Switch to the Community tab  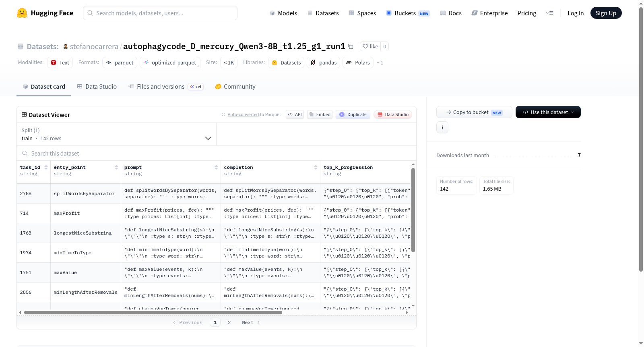click(235, 86)
